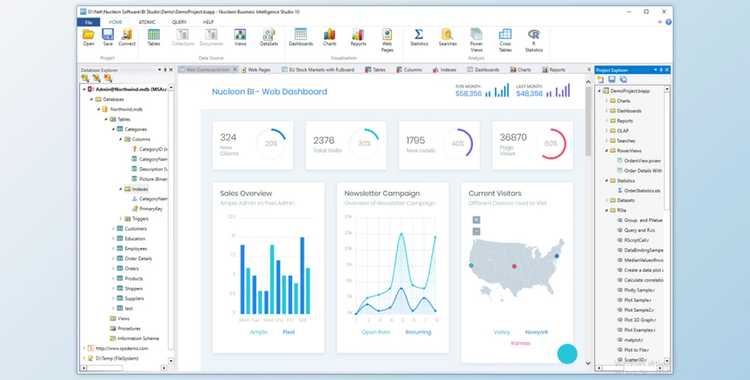Image resolution: width=750 pixels, height=380 pixels.
Task: Toggle Ample series in Sales Overview legend
Action: pyautogui.click(x=259, y=332)
